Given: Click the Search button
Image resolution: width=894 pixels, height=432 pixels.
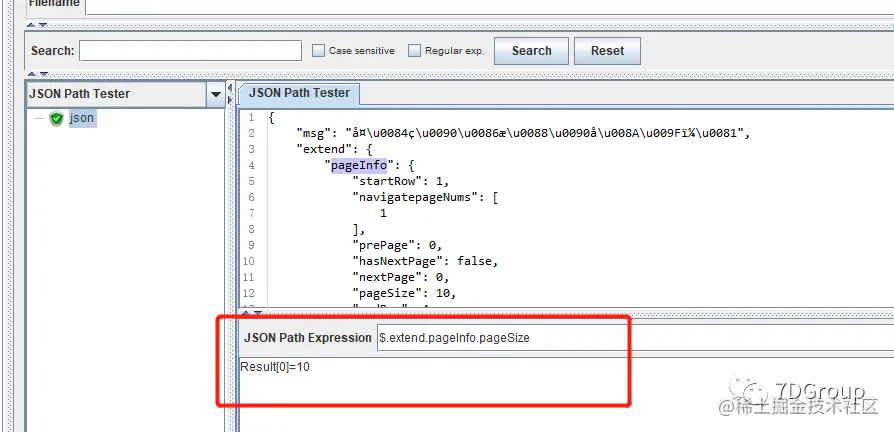Looking at the screenshot, I should point(531,51).
